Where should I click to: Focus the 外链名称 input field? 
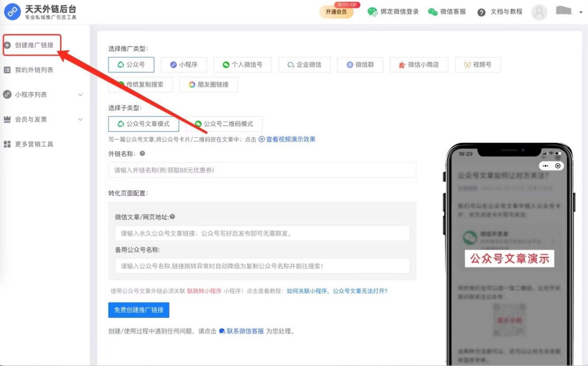click(262, 170)
